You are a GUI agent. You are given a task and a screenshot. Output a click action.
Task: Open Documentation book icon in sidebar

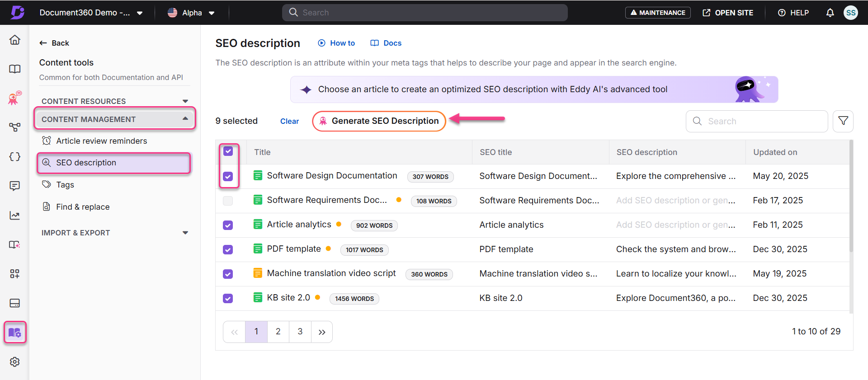pyautogui.click(x=15, y=69)
